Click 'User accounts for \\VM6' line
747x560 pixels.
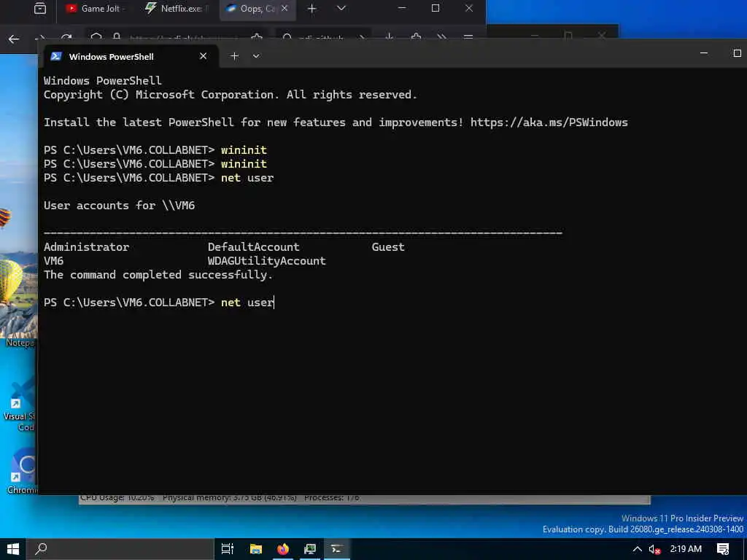[119, 205]
